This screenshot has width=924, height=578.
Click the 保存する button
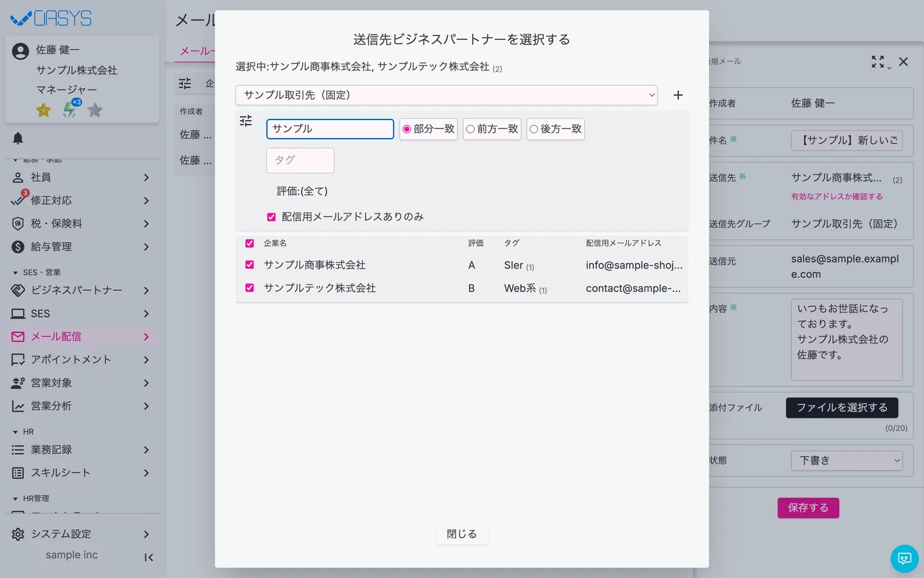coord(809,508)
